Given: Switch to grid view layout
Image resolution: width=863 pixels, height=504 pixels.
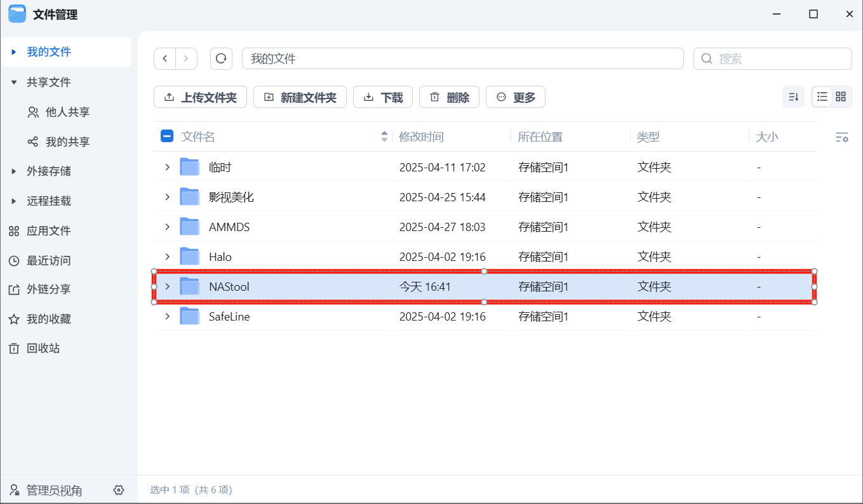Looking at the screenshot, I should click(x=841, y=96).
